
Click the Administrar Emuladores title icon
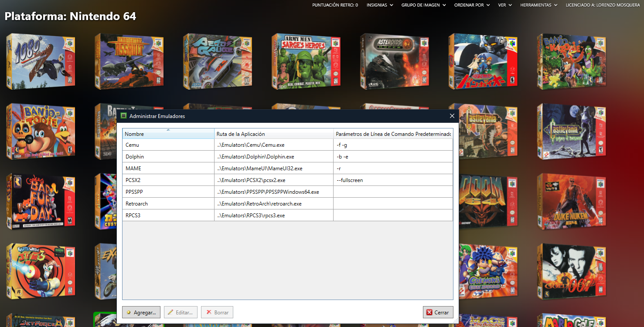pos(124,116)
